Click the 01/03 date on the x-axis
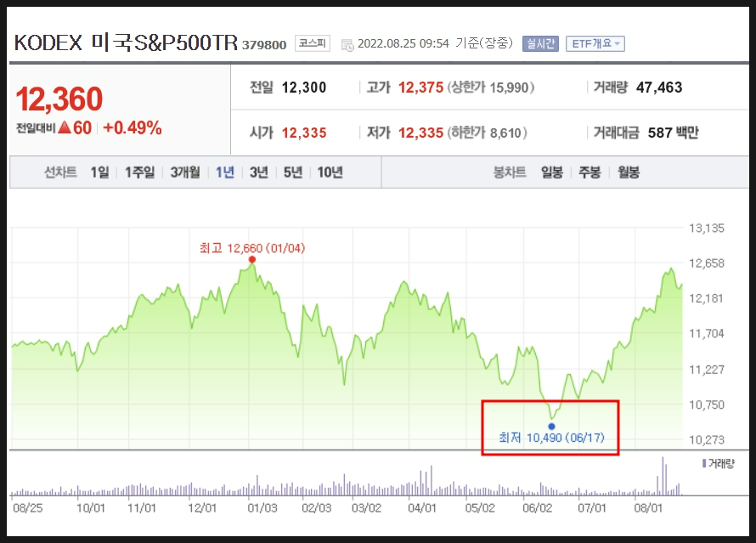756x543 pixels. (x=262, y=508)
